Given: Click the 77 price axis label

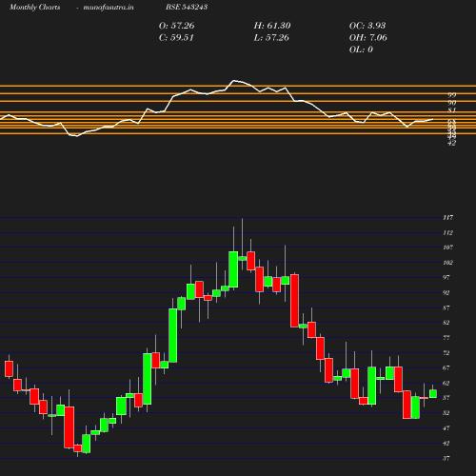Looking at the screenshot, I should (x=446, y=338).
